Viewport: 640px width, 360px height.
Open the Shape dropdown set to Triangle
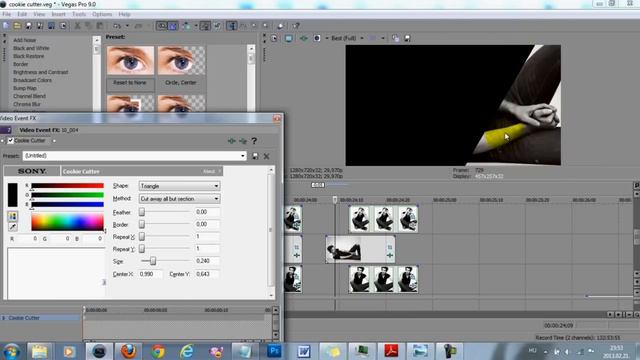click(180, 186)
